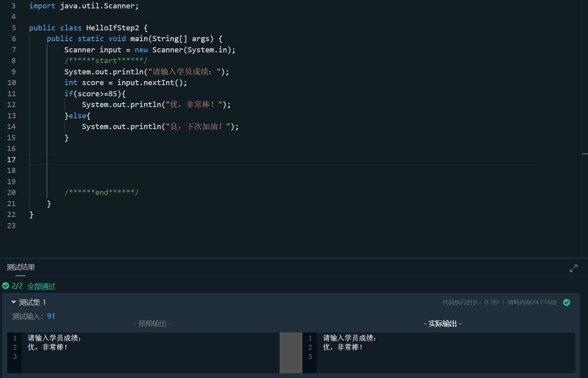Viewport: 588px width, 378px height.
Task: Click actual output line 请输入学员成绩:
Action: pos(350,338)
